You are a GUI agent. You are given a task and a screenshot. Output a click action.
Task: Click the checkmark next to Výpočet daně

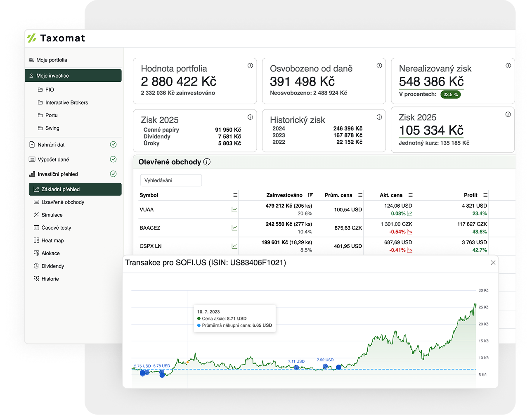point(113,159)
